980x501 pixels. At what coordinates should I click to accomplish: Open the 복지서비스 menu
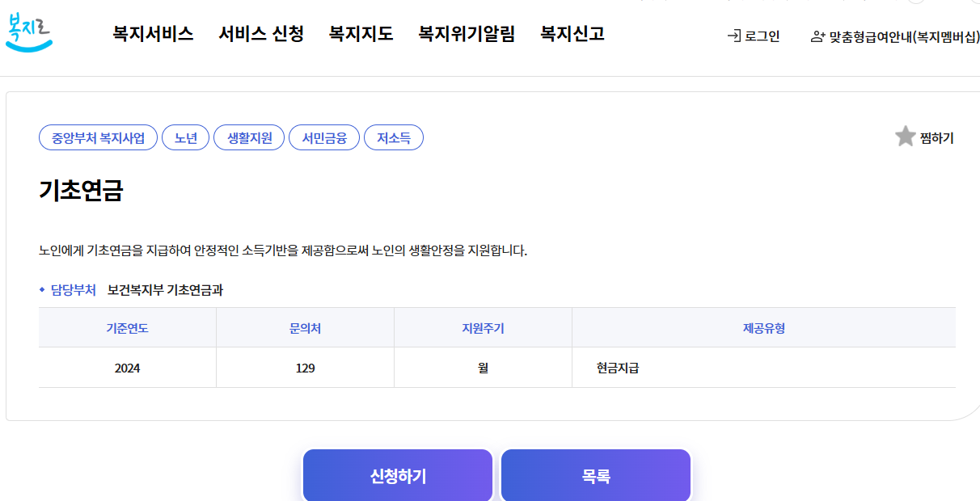click(153, 34)
